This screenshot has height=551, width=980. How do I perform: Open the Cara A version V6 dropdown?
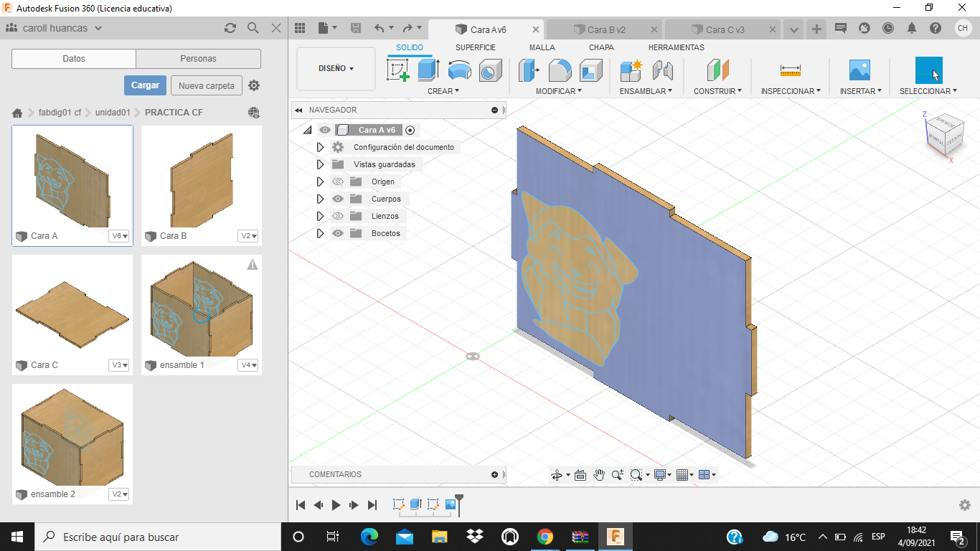[119, 236]
